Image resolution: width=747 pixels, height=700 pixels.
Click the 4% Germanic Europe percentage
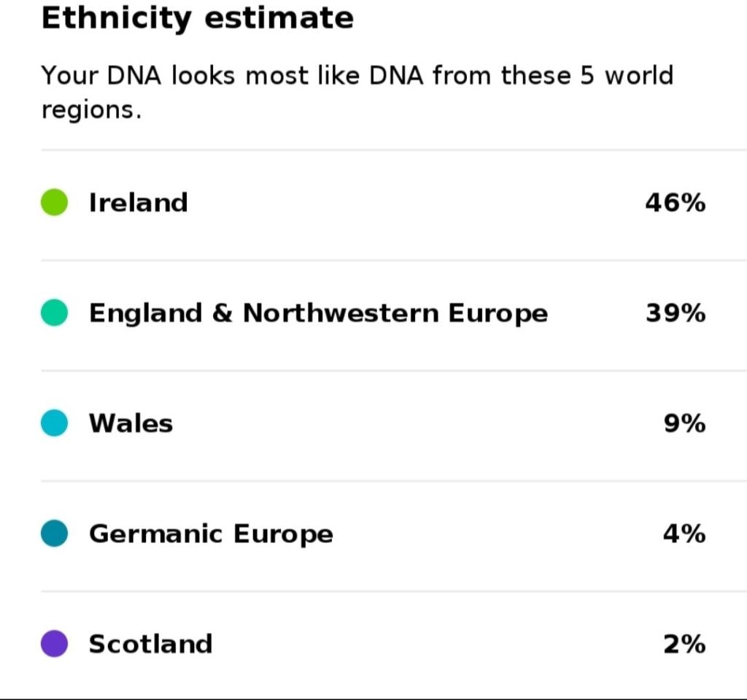tap(684, 534)
